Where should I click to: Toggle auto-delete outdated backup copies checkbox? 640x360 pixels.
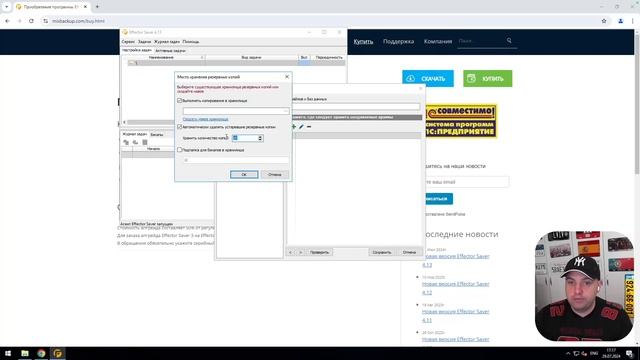[x=179, y=127]
